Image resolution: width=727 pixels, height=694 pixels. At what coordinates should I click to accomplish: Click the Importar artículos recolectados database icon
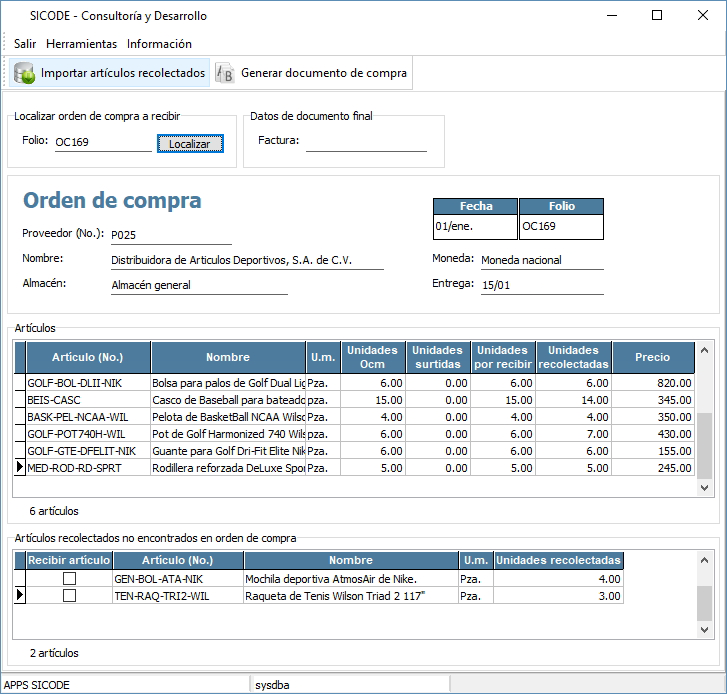coord(25,73)
